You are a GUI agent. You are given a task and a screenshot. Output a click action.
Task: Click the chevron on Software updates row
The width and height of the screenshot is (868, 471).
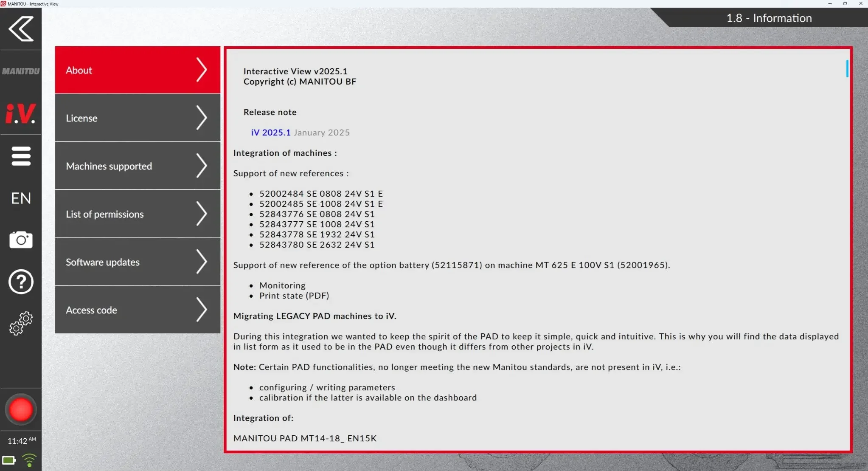[202, 262]
